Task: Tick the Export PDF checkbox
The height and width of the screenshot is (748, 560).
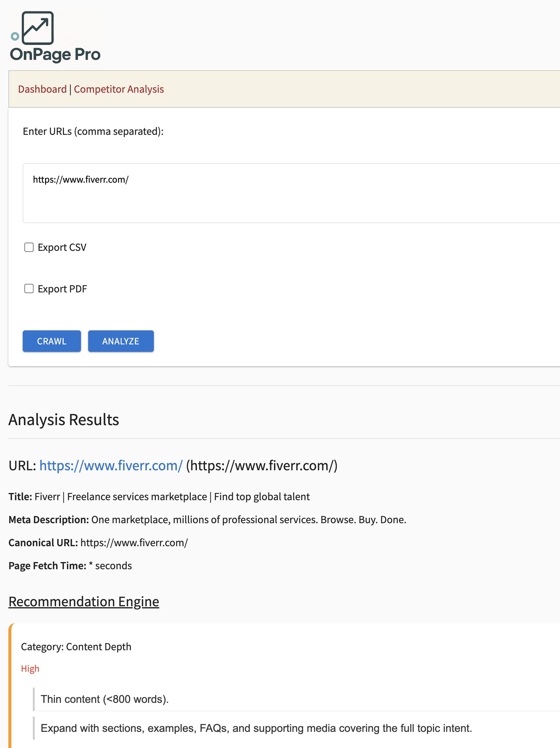Action: click(29, 289)
